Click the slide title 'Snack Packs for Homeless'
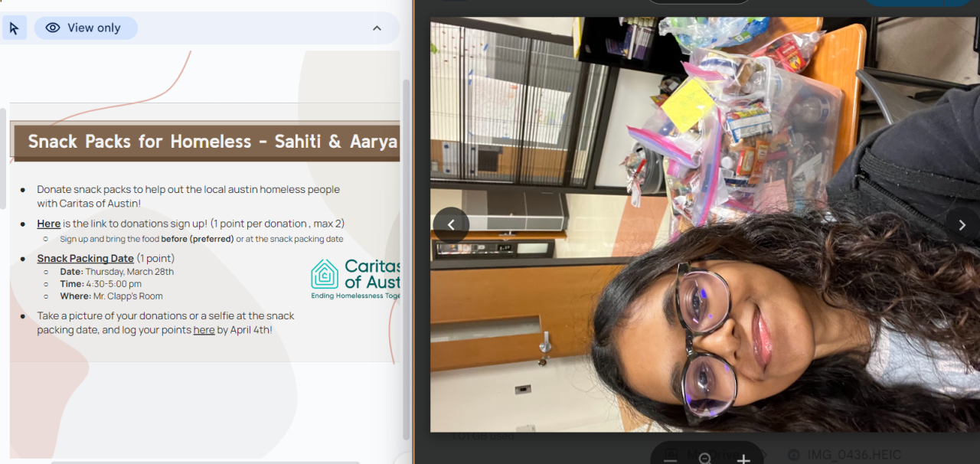Image resolution: width=980 pixels, height=464 pixels. click(x=212, y=142)
